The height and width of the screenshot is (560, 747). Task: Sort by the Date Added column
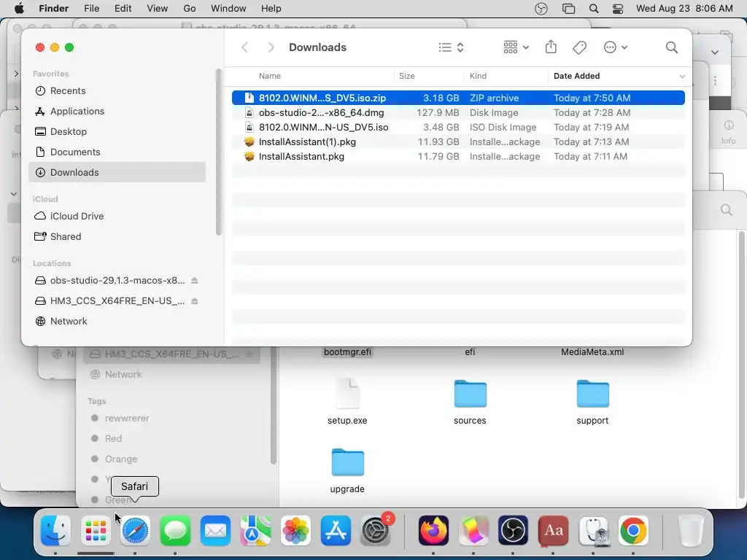(576, 76)
